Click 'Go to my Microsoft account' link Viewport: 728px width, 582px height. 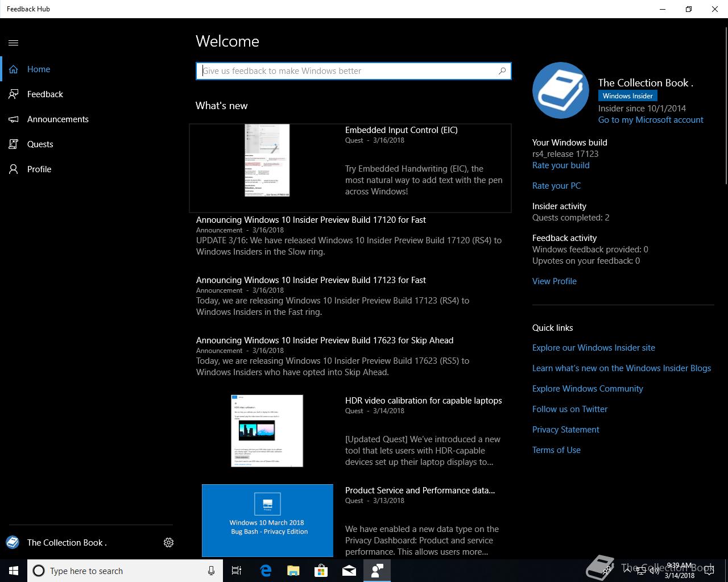(x=651, y=120)
